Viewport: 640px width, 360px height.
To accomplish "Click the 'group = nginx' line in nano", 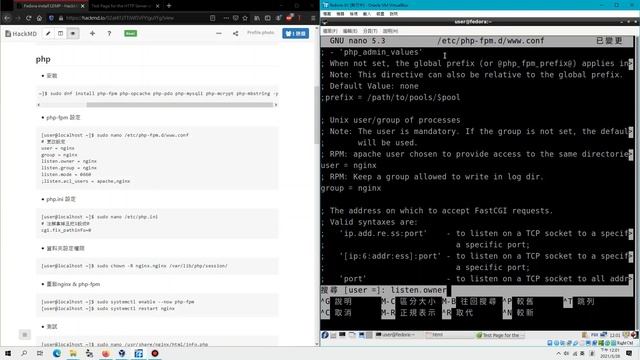I will coord(351,188).
